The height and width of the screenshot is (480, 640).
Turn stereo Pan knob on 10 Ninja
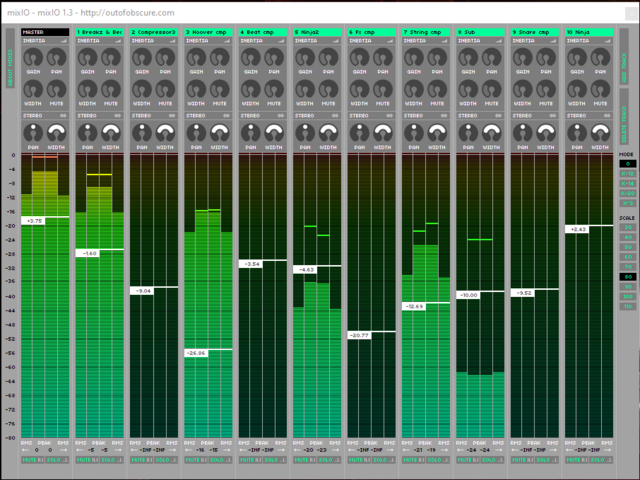tap(577, 133)
